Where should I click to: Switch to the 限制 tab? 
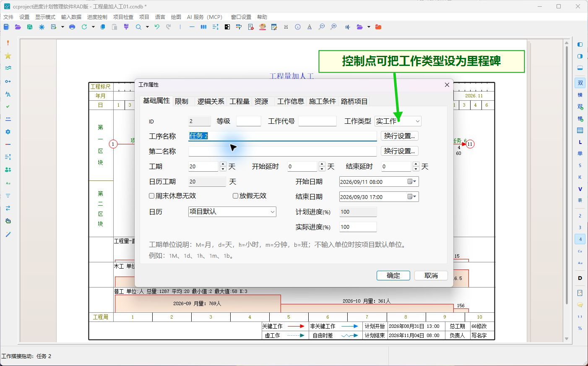[x=182, y=102]
